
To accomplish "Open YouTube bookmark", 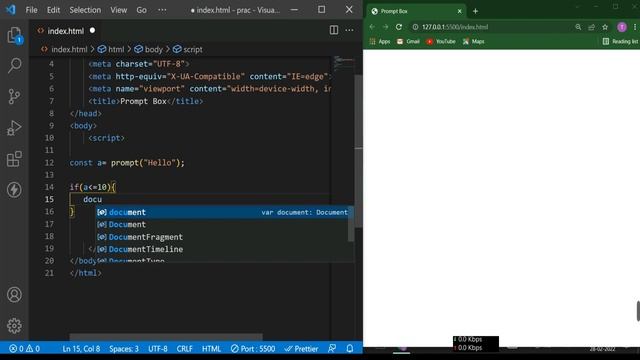I will 440,41.
